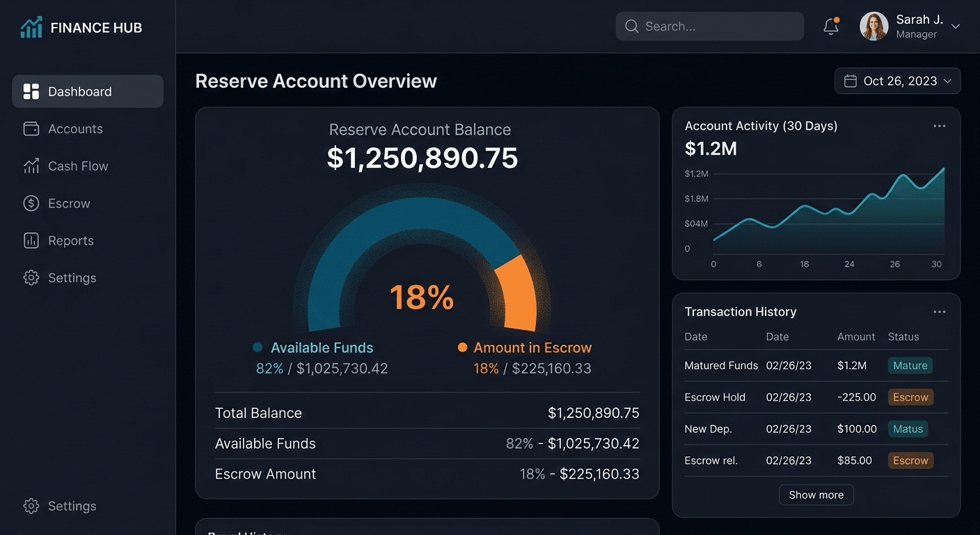
Task: Click the Accounts wallet icon
Action: [x=31, y=129]
